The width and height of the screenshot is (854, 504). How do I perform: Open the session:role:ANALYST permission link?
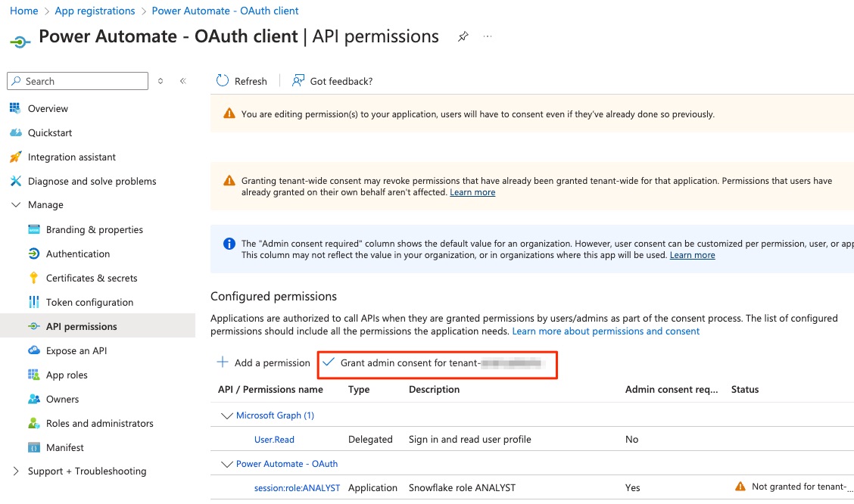coord(297,487)
